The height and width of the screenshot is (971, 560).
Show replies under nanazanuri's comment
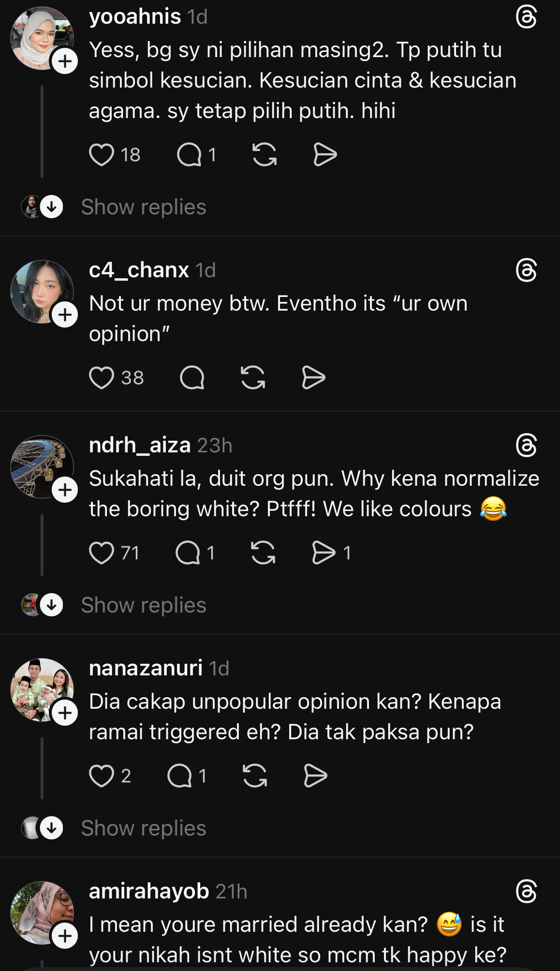pyautogui.click(x=143, y=828)
